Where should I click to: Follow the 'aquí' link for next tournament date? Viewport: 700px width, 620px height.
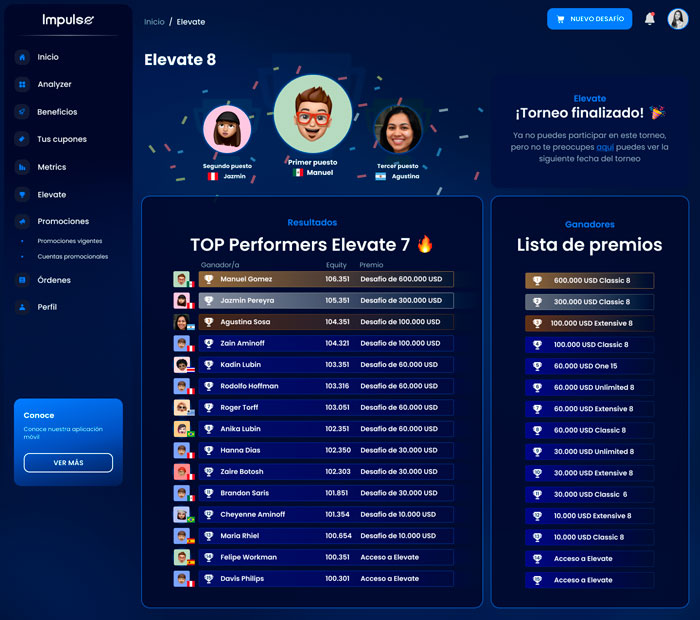click(x=605, y=147)
